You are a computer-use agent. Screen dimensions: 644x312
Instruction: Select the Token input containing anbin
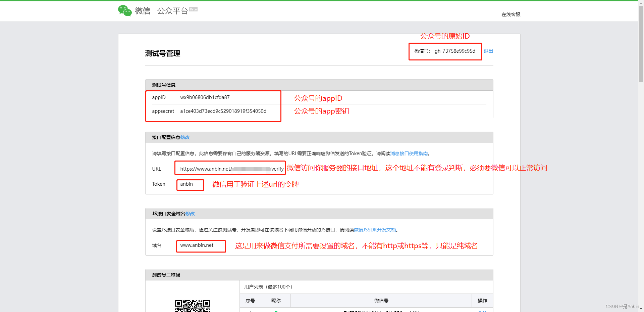190,184
